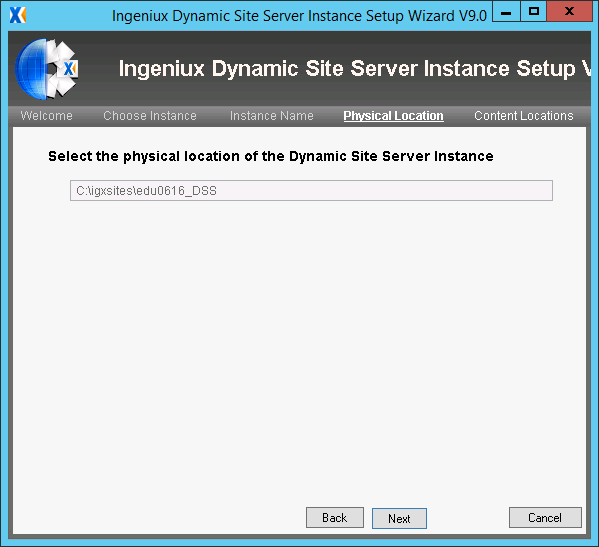
Task: Click the small X badge on globe logo
Action: [70, 69]
